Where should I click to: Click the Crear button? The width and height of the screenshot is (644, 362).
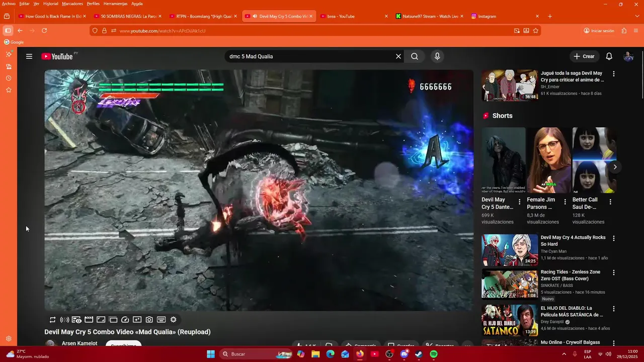[585, 56]
